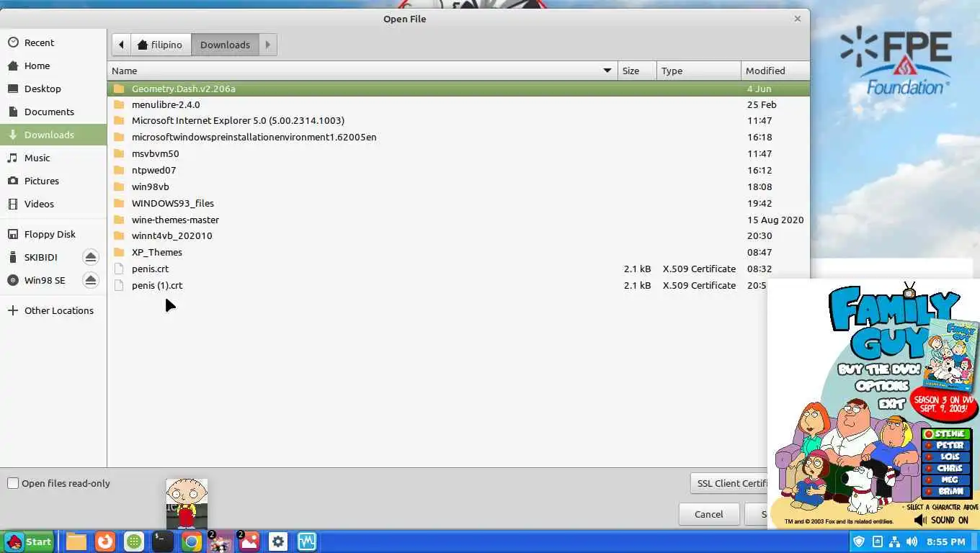The height and width of the screenshot is (553, 980).
Task: Select the msvbvm50 folder
Action: tap(459, 153)
